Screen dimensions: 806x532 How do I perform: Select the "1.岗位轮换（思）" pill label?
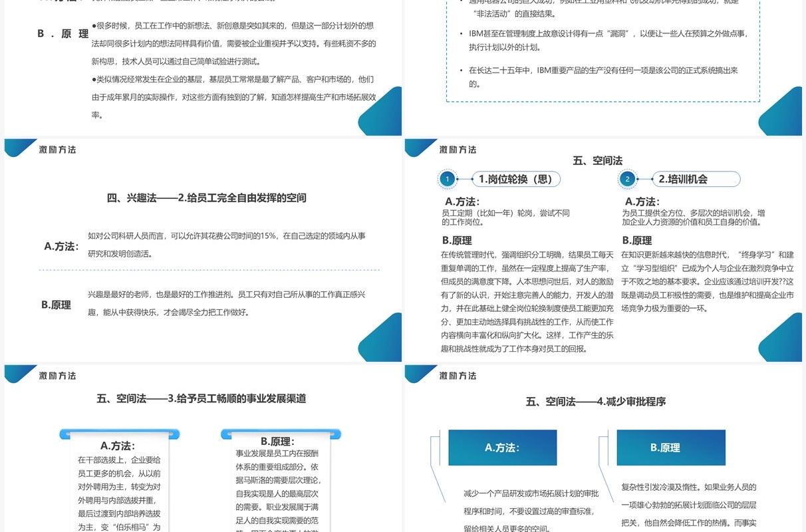click(x=515, y=179)
